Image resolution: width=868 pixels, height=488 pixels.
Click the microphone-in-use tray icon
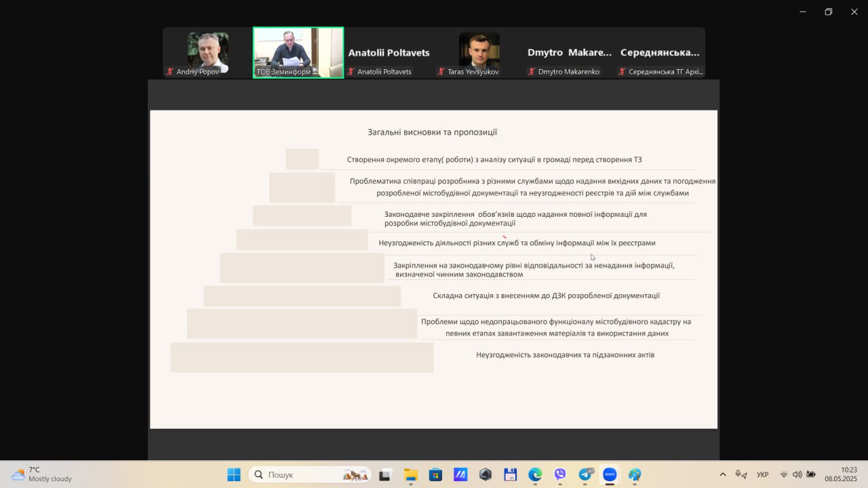(x=738, y=474)
